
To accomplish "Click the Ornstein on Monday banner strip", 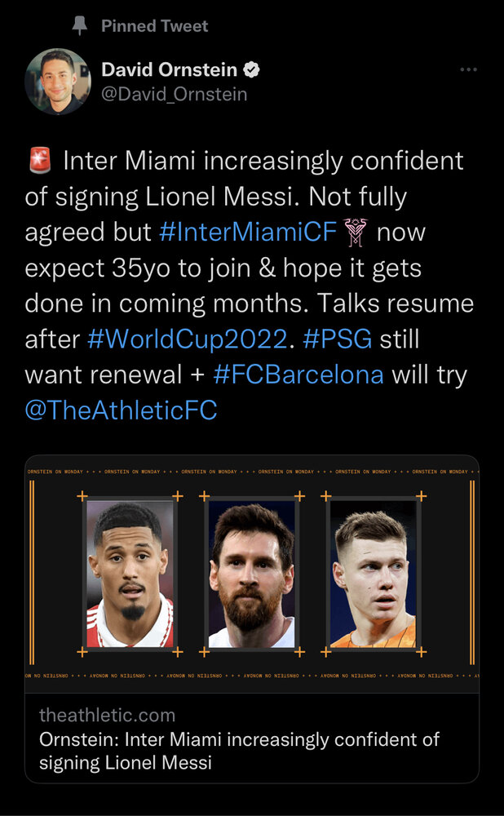I will 251,472.
